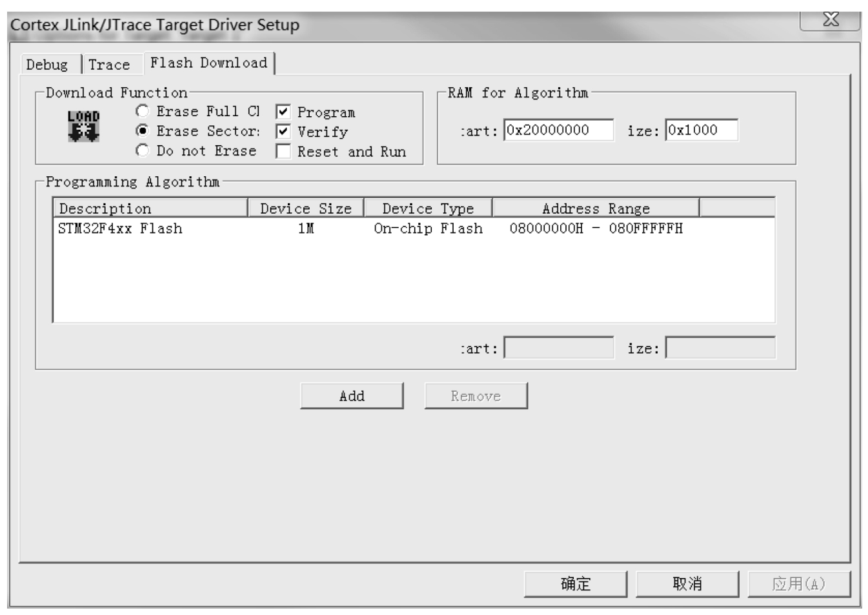Select the Flash Download tab
This screenshot has height=615, width=868.
(209, 63)
